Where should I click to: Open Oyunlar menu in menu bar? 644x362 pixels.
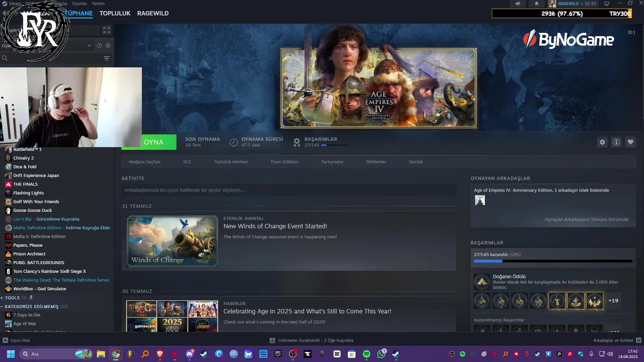pyautogui.click(x=79, y=4)
